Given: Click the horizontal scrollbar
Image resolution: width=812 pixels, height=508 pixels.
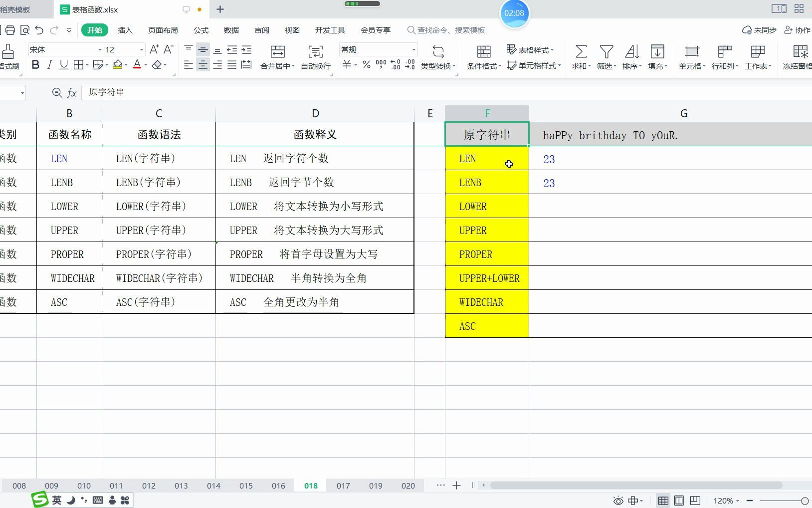Looking at the screenshot, I should 636,486.
